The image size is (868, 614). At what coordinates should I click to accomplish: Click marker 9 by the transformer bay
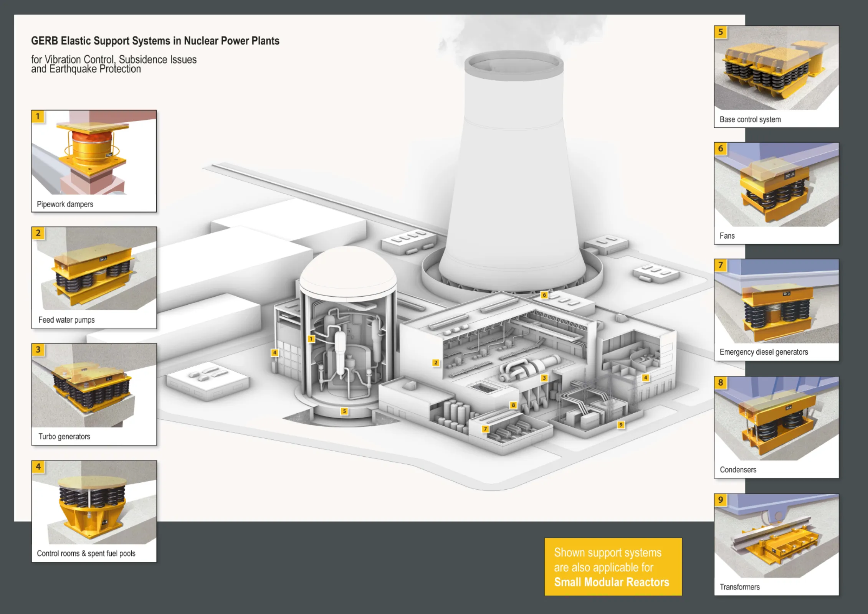click(621, 425)
